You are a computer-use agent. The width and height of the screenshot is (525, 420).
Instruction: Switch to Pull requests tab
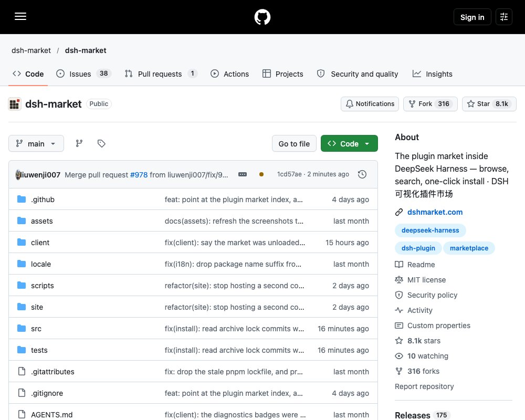161,74
